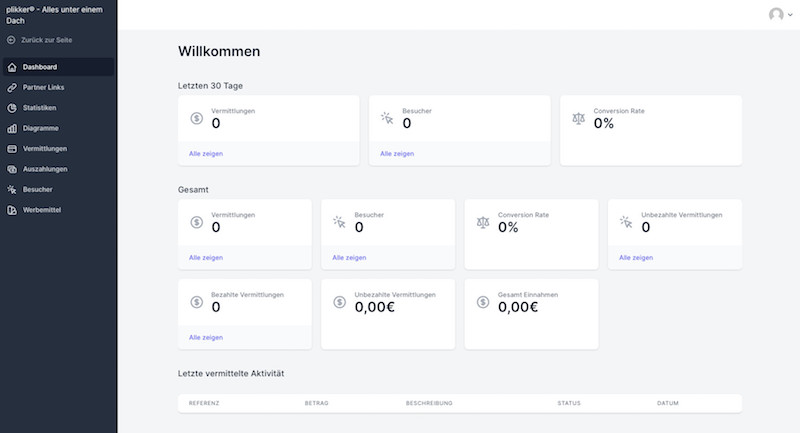This screenshot has width=800, height=433.
Task: Show all Vermittlungen of last 30 days
Action: click(x=206, y=154)
